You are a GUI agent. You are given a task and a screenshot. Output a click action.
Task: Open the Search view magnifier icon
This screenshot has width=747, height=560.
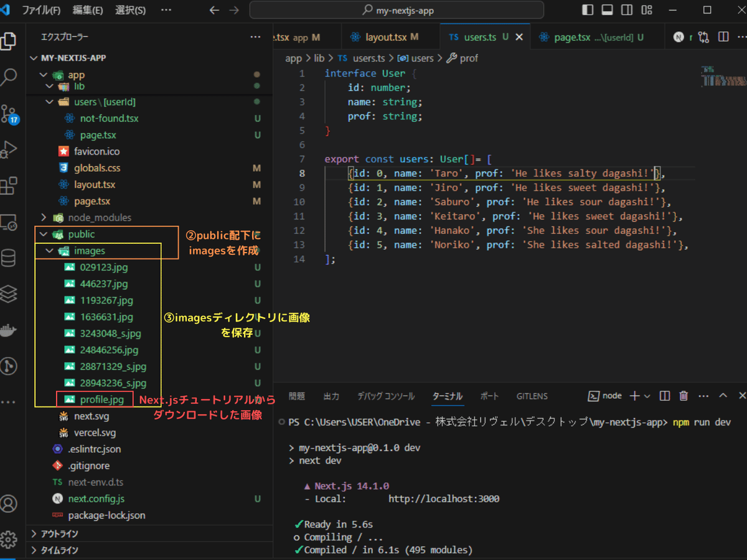coord(9,78)
